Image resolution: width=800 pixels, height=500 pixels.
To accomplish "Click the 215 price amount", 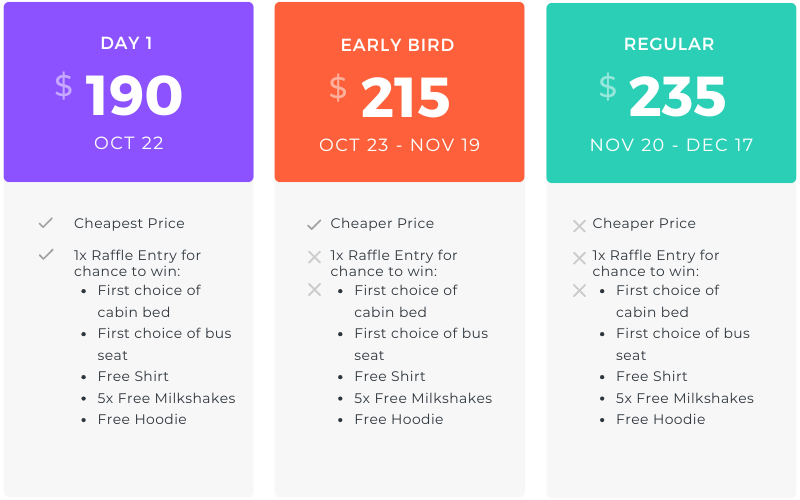I will coord(405,99).
